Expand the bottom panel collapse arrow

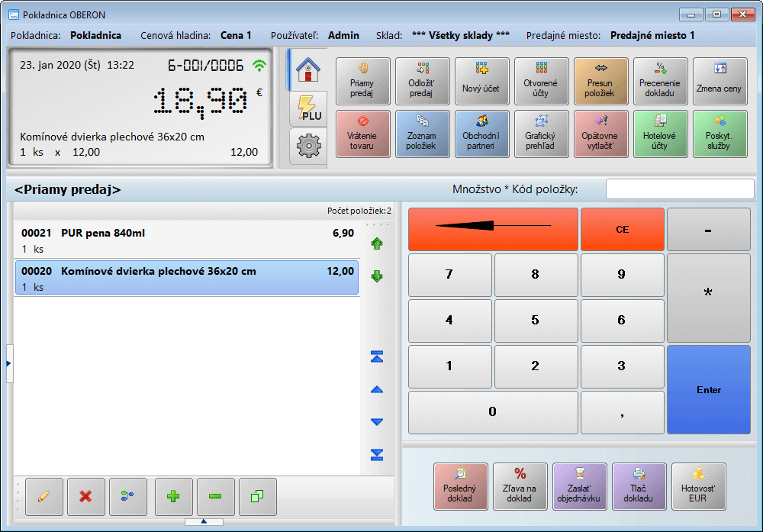click(204, 522)
